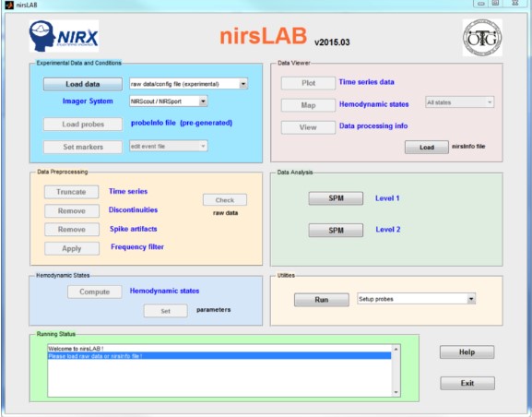Click the SPM Level 1 button
This screenshot has width=532, height=417.
336,198
